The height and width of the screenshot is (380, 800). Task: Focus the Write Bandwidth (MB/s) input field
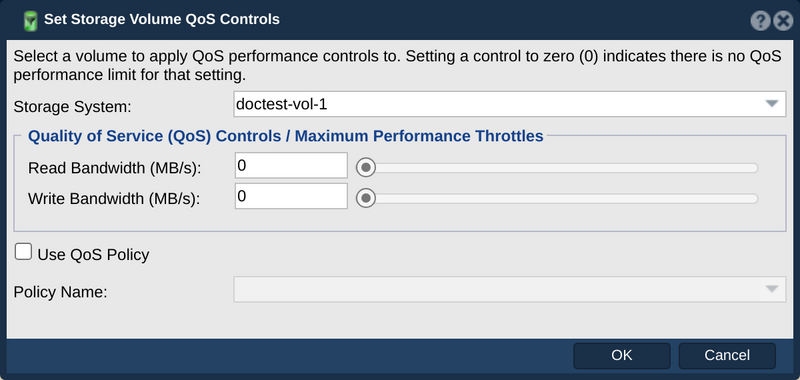tap(291, 196)
